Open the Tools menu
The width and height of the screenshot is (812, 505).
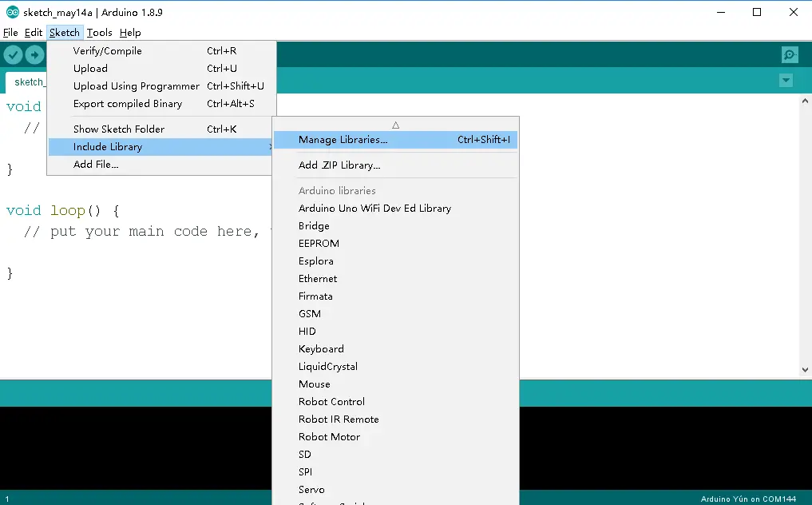click(x=100, y=33)
